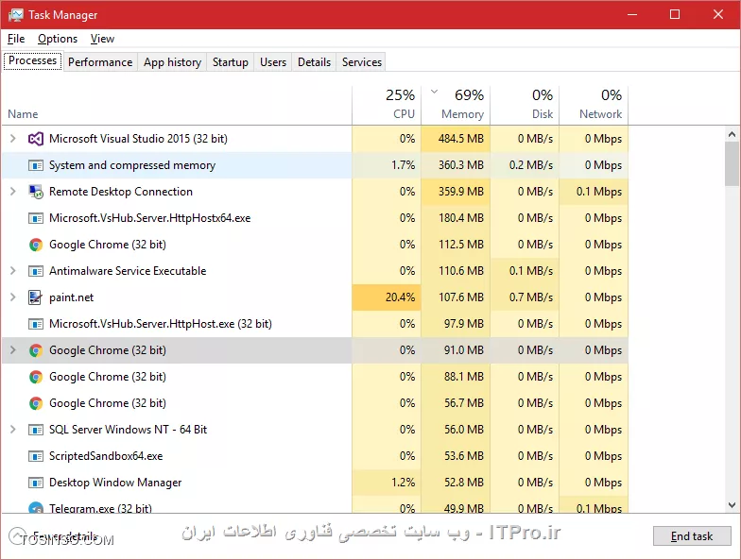This screenshot has width=741, height=560.
Task: Open the View menu
Action: pos(102,39)
